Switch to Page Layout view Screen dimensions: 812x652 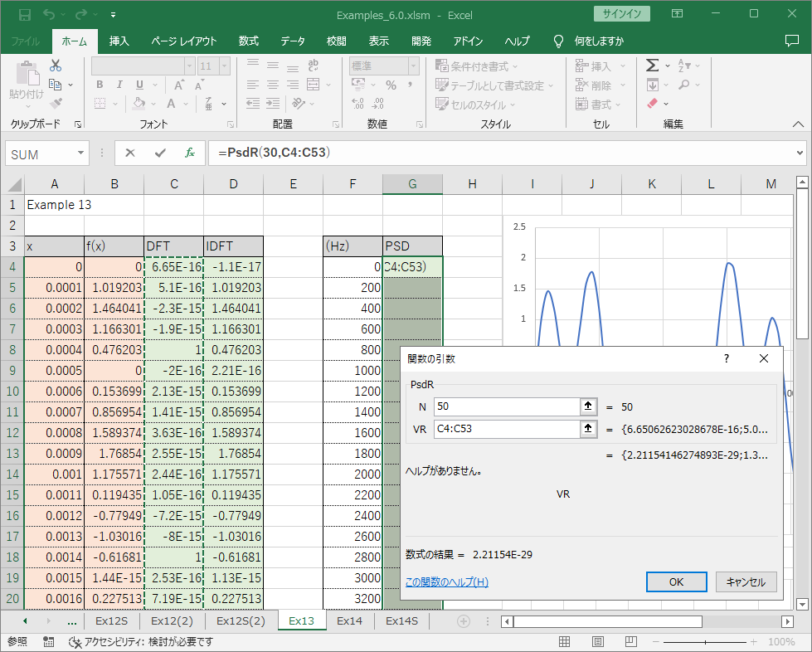tap(598, 642)
